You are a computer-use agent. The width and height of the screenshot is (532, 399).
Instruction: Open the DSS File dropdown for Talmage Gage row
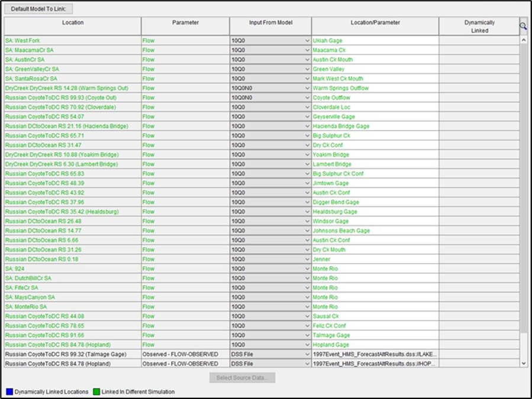pyautogui.click(x=306, y=354)
